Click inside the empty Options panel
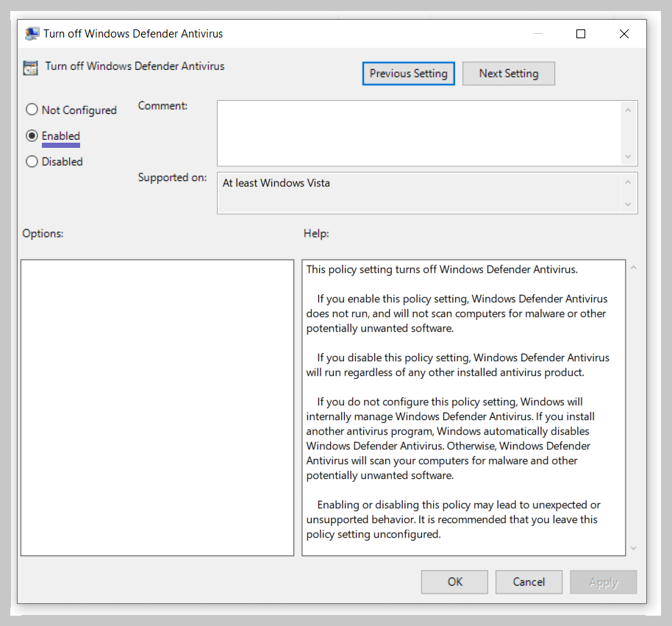The height and width of the screenshot is (626, 672). (x=157, y=405)
